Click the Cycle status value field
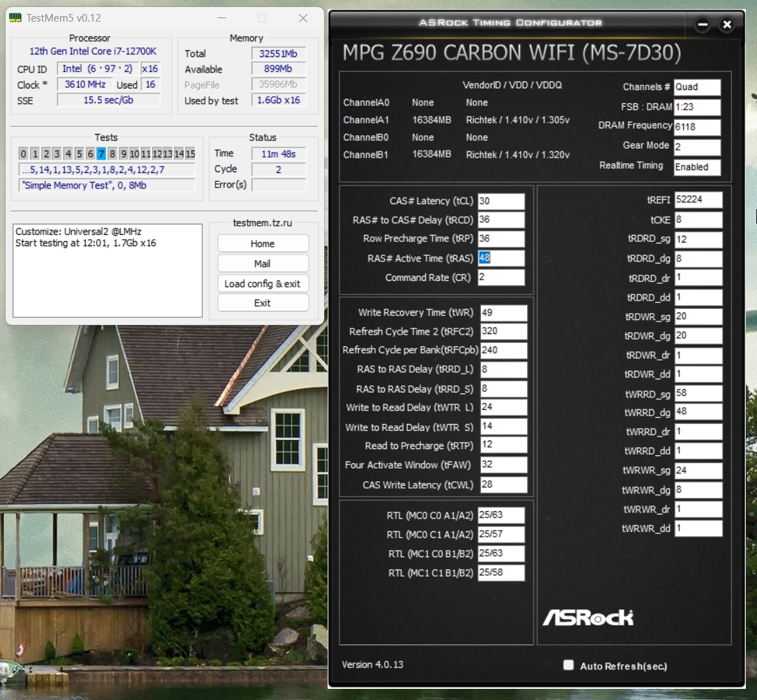This screenshot has width=757, height=700. coord(279,169)
